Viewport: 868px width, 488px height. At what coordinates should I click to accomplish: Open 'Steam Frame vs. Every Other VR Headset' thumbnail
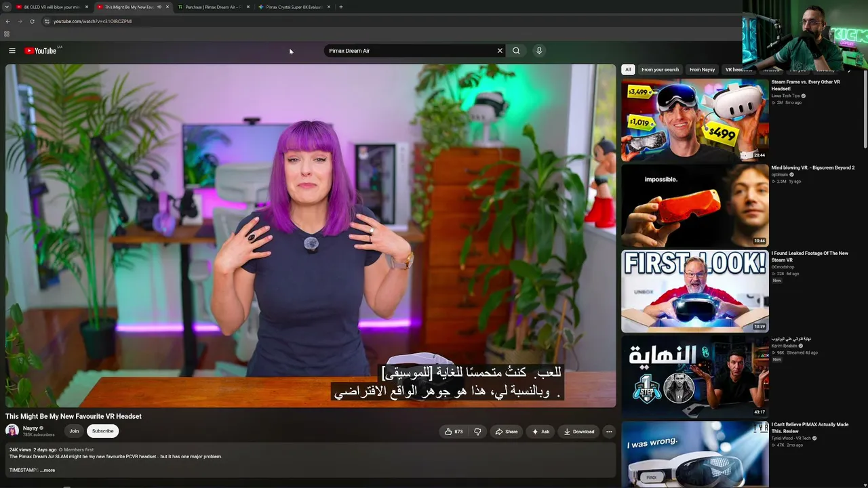point(695,120)
